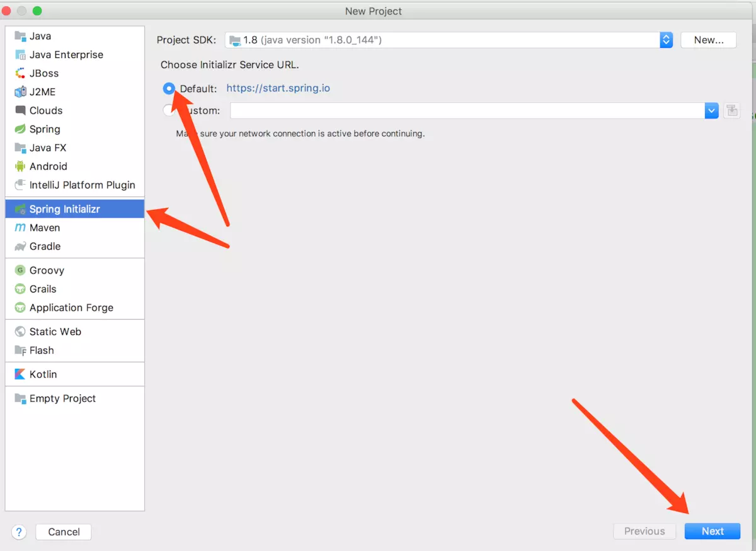Click the Previous button
The image size is (756, 551).
[x=644, y=531]
